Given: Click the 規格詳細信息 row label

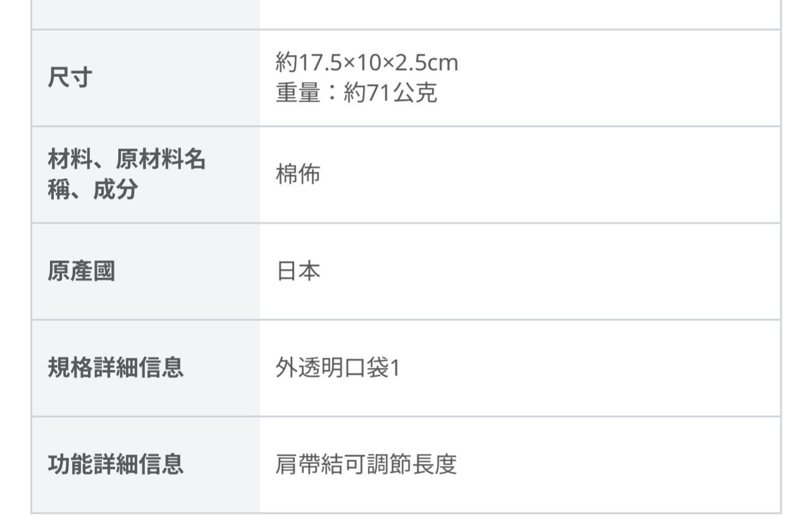Looking at the screenshot, I should (x=116, y=367).
